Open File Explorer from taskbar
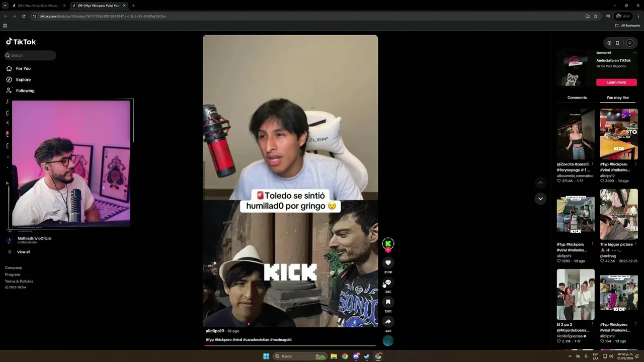The width and height of the screenshot is (644, 362). click(334, 356)
